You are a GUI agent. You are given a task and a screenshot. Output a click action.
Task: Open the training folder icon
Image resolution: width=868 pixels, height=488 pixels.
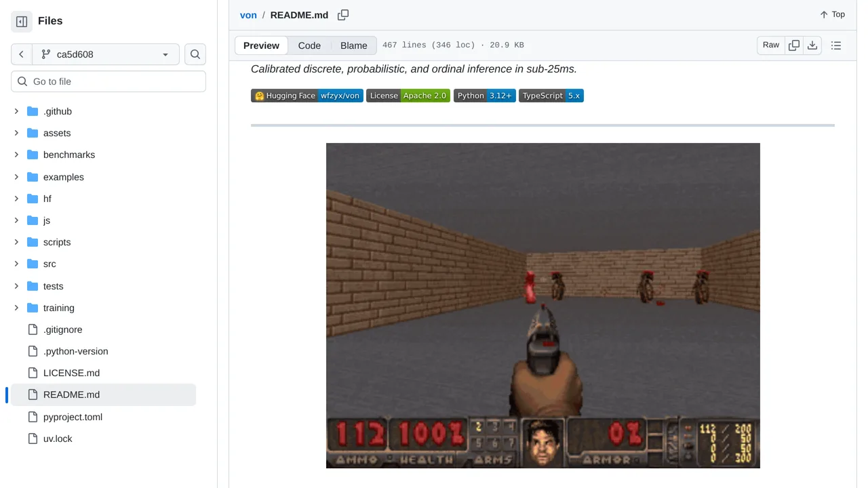pos(33,308)
